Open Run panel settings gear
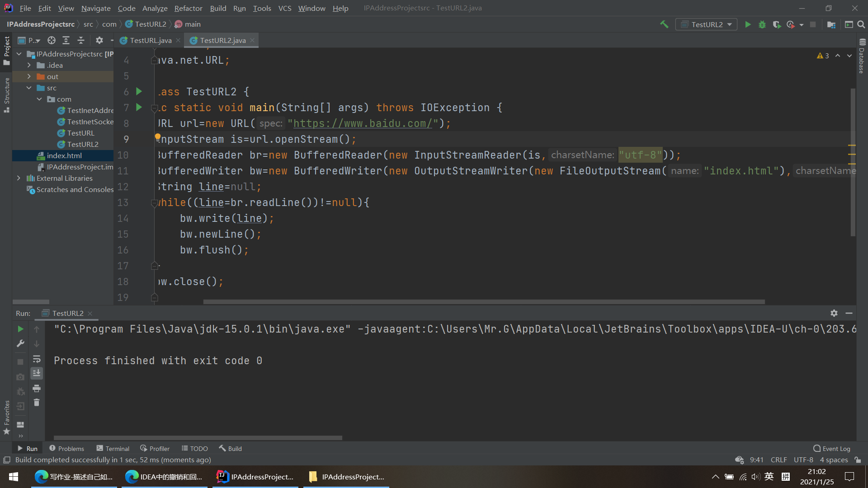 tap(834, 313)
